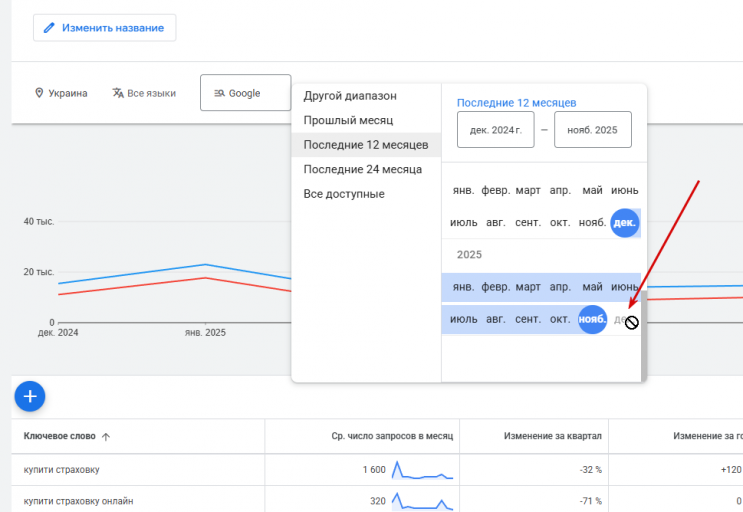Click Ср. число запросов в месяц column header
Image resolution: width=743 pixels, height=512 pixels.
click(x=392, y=436)
